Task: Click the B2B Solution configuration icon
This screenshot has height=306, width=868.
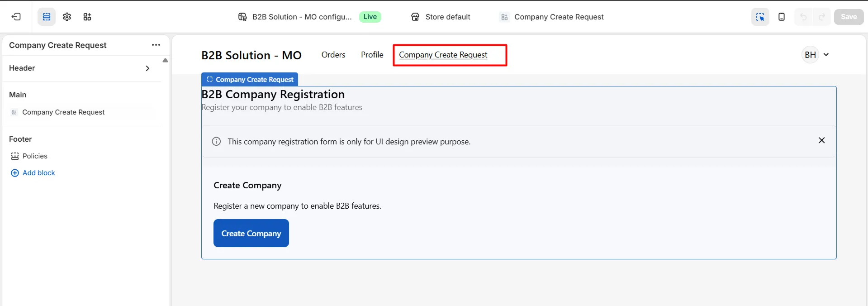Action: pos(242,17)
